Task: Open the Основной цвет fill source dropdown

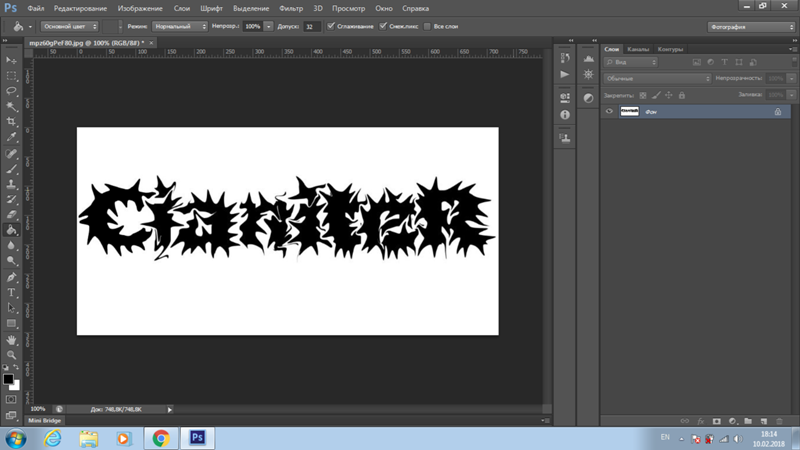Action: click(69, 26)
